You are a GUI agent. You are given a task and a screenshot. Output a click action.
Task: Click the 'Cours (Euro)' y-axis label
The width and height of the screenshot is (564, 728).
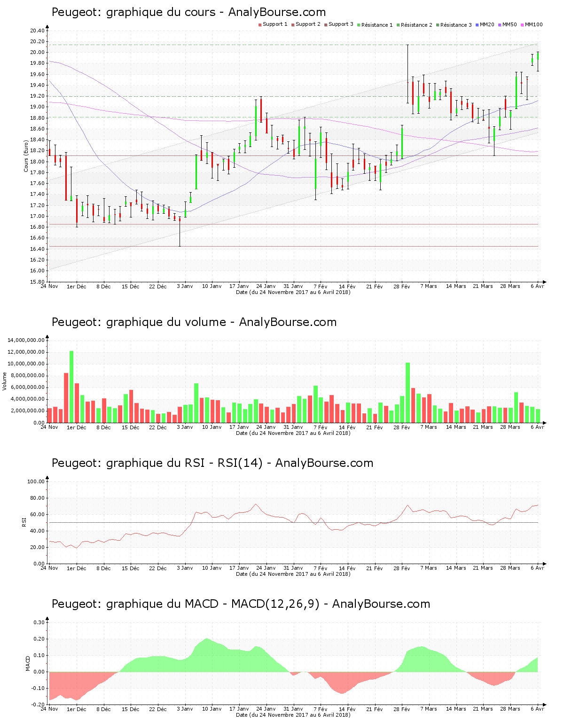26,156
